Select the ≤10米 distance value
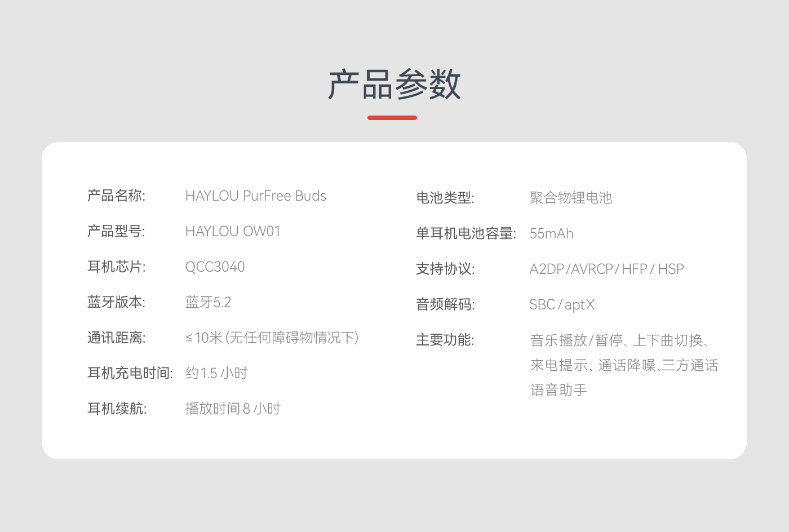Viewport: 789px width, 532px height. coord(272,338)
